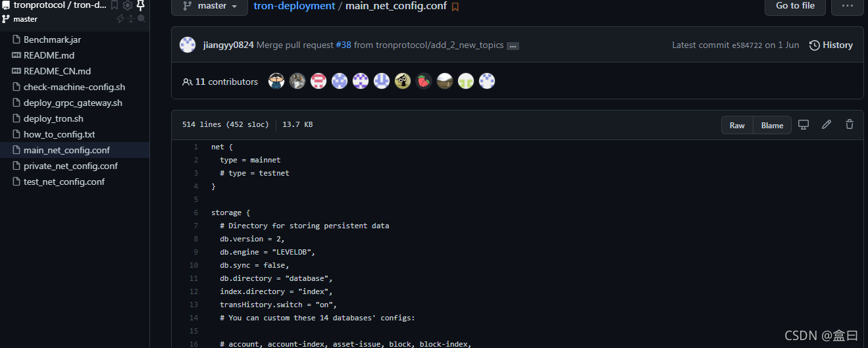This screenshot has height=348, width=868.
Task: Open pull request #38 link
Action: pyautogui.click(x=344, y=45)
